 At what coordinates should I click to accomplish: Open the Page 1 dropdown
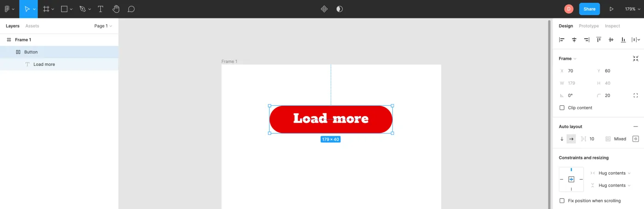click(x=103, y=26)
